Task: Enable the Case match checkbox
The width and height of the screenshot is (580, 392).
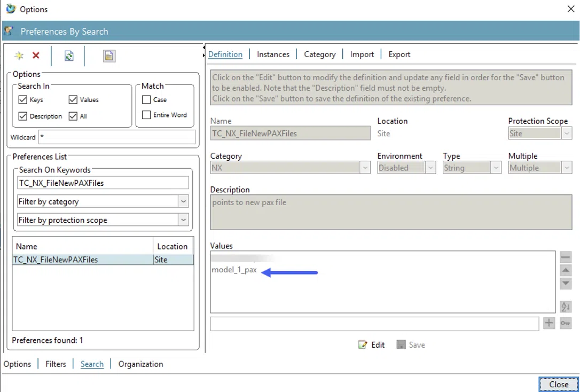Action: pyautogui.click(x=146, y=100)
